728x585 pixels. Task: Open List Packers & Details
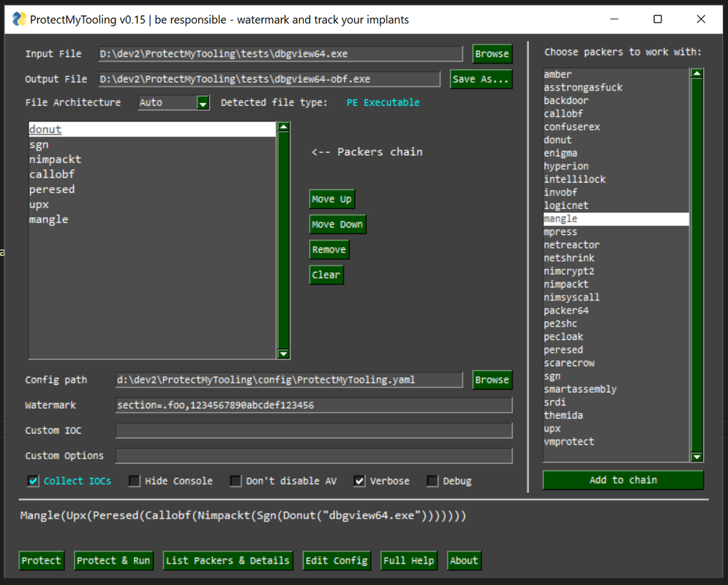[228, 560]
